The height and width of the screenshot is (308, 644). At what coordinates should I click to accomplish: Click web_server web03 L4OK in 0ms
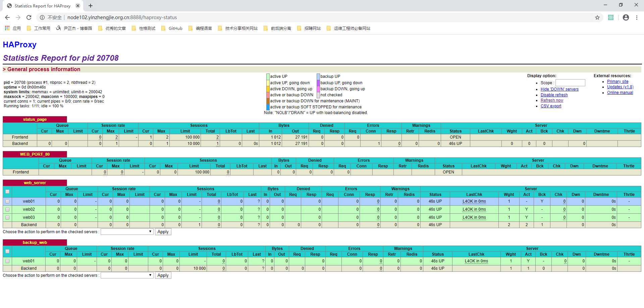coord(474,217)
